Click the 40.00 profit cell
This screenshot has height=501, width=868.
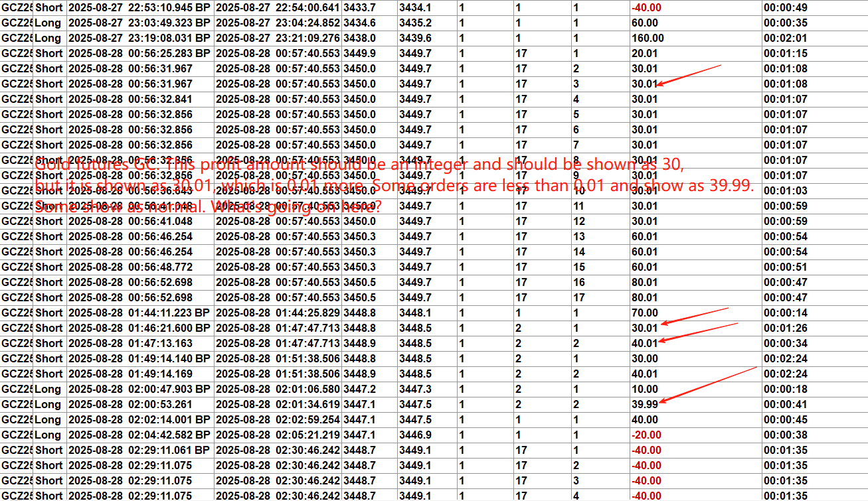pos(695,419)
